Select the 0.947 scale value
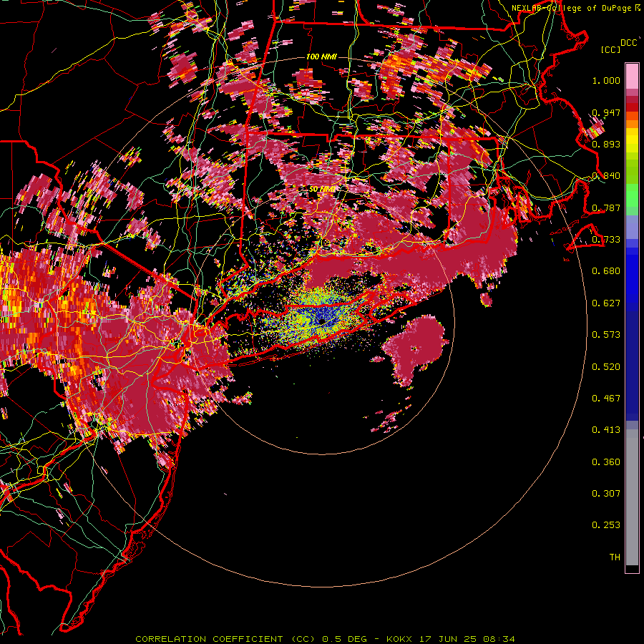This screenshot has height=644, width=644. click(x=606, y=112)
